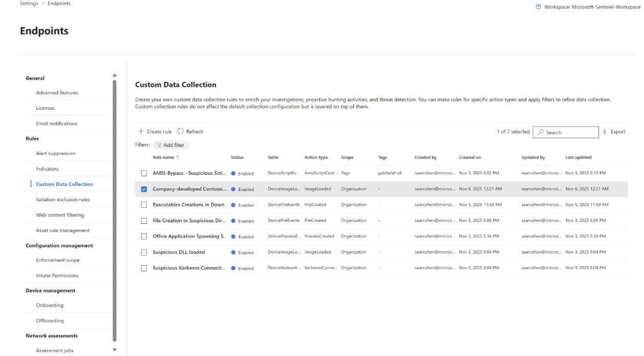Click the Refresh circular arrow icon
Viewport: 644px width, 356px height.
180,131
